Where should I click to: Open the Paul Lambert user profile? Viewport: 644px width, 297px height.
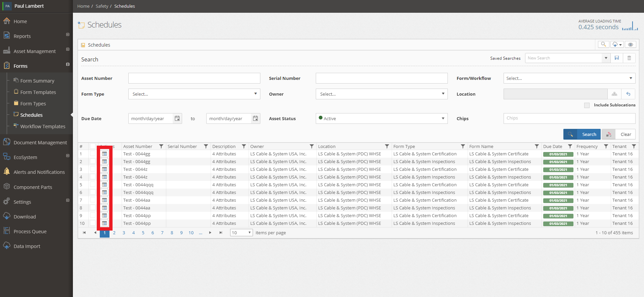coord(29,6)
